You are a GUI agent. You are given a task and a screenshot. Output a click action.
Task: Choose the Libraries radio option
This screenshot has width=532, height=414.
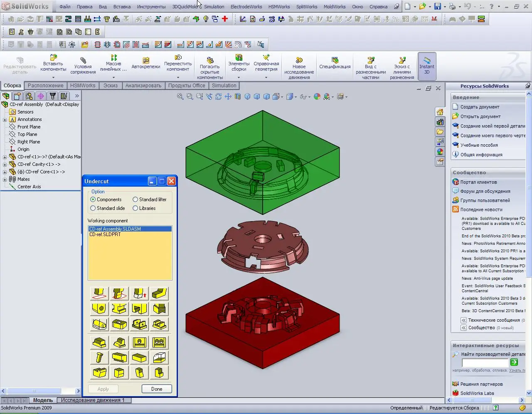(135, 208)
